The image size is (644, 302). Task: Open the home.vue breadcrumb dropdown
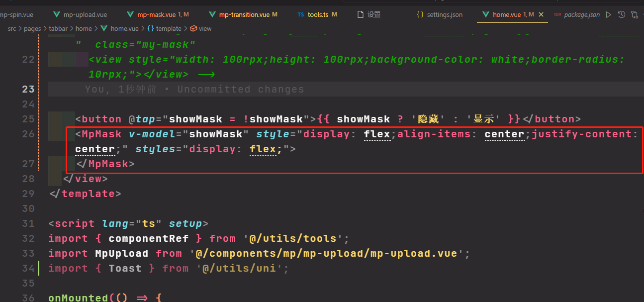(124, 29)
